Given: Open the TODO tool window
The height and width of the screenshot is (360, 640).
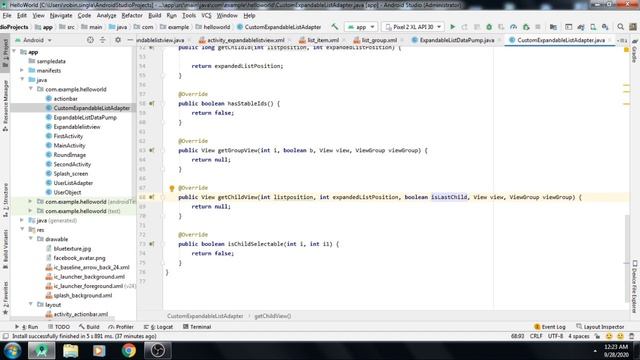Looking at the screenshot, I should tap(59, 327).
